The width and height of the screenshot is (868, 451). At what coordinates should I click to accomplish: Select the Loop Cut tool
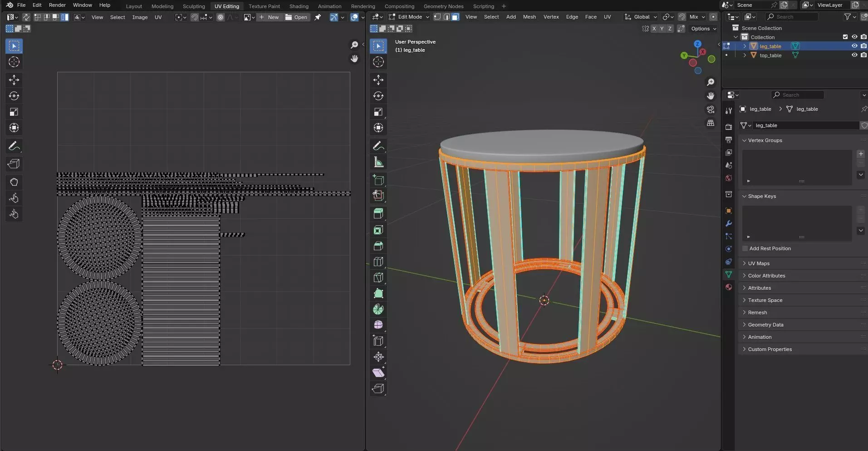pos(378,262)
